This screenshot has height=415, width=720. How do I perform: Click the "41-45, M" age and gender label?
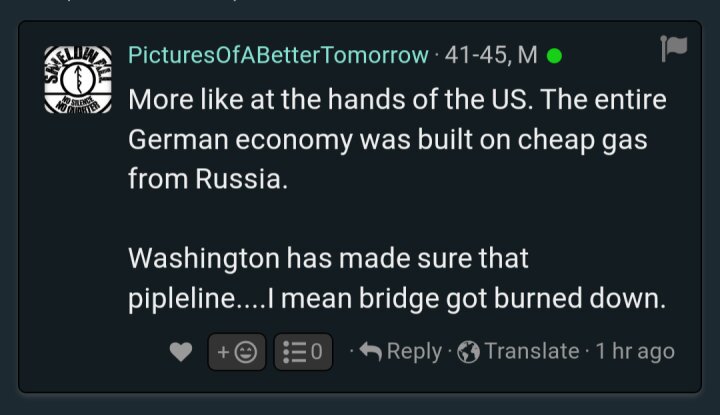tap(491, 55)
